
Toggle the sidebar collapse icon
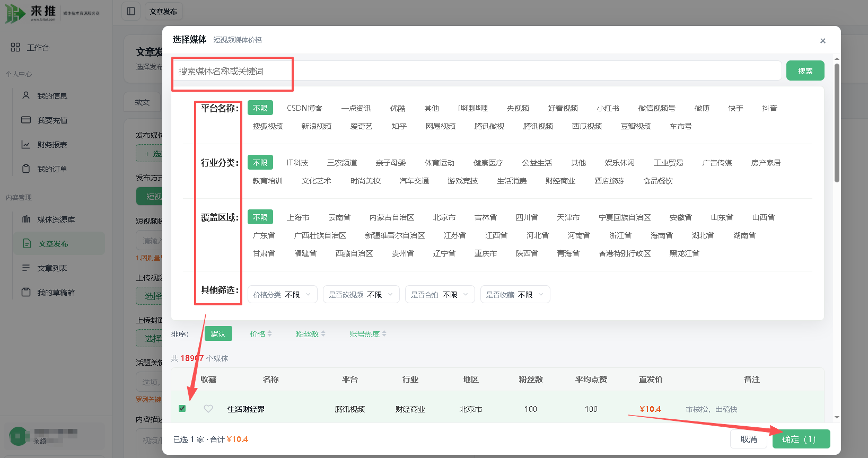pos(131,11)
